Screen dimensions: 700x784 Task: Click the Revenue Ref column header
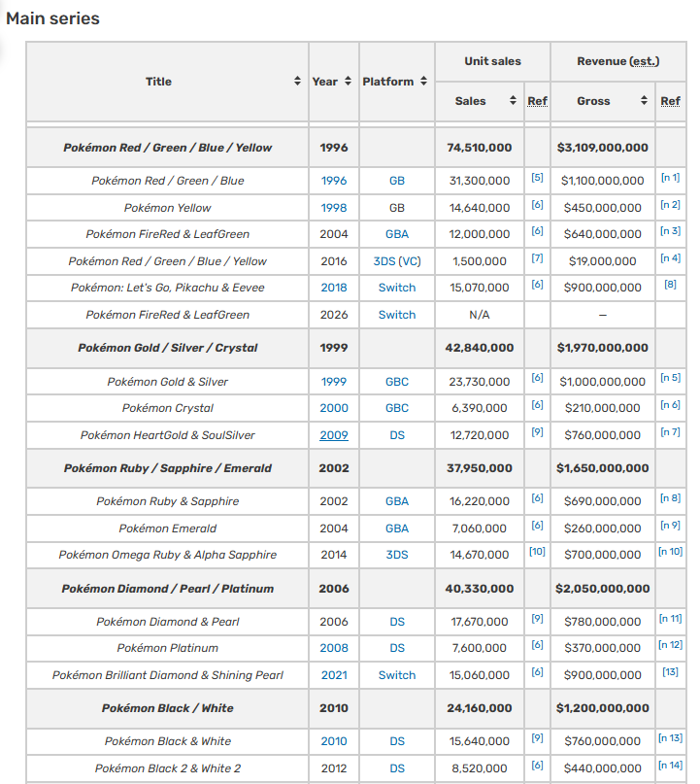pyautogui.click(x=670, y=101)
